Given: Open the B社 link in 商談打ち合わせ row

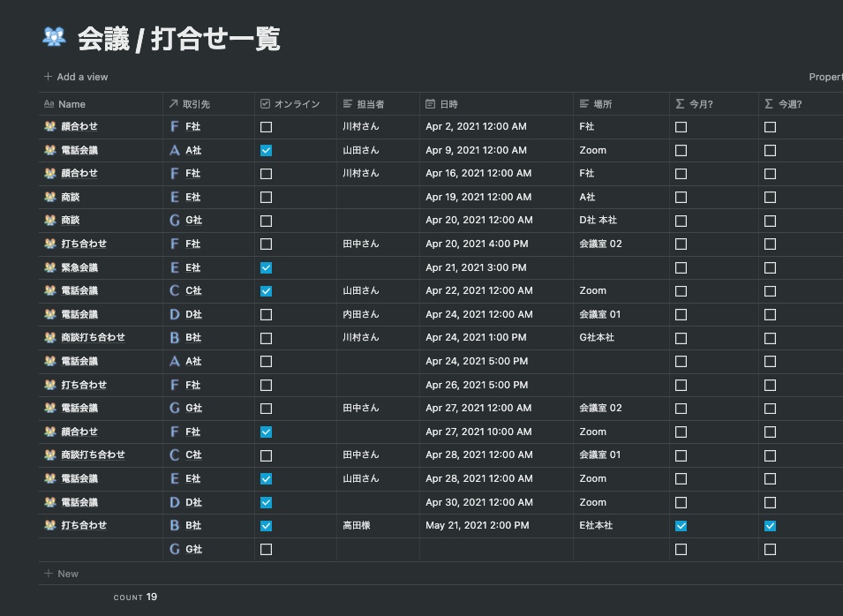Looking at the screenshot, I should point(192,338).
